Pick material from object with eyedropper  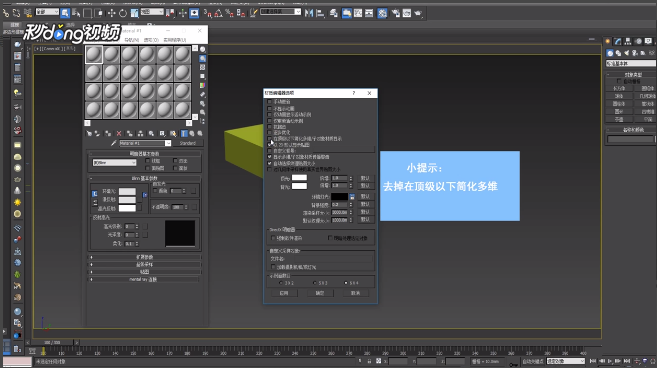pos(113,143)
